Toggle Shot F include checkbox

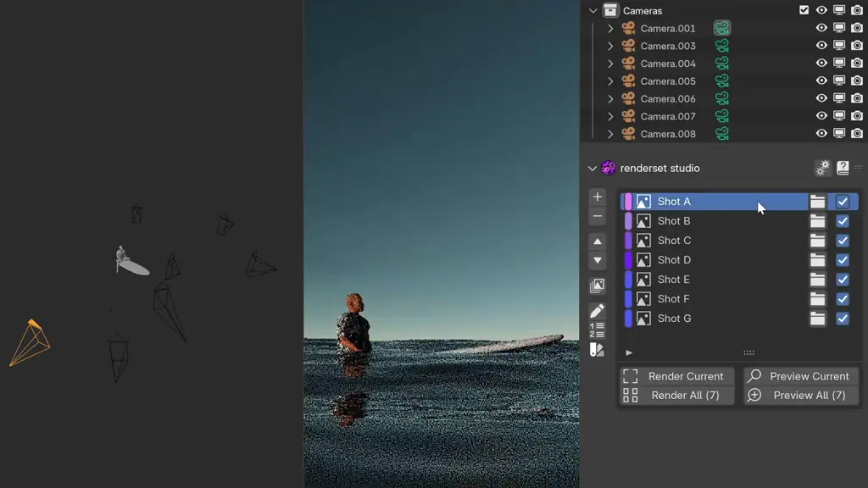843,299
